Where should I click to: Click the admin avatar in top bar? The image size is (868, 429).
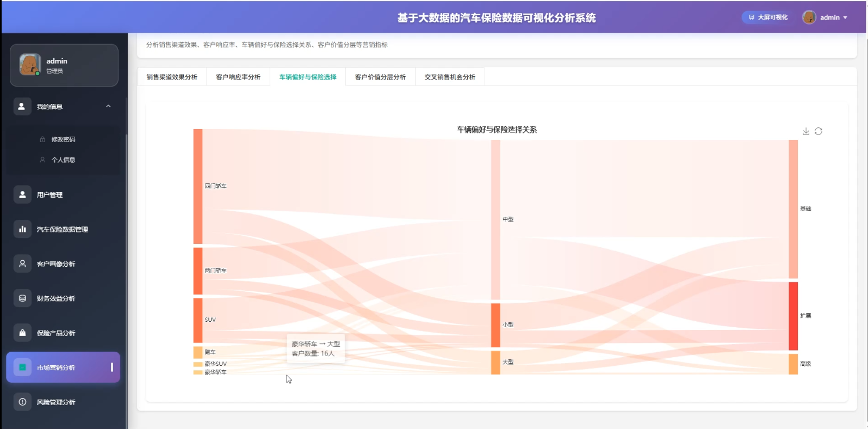(x=809, y=17)
